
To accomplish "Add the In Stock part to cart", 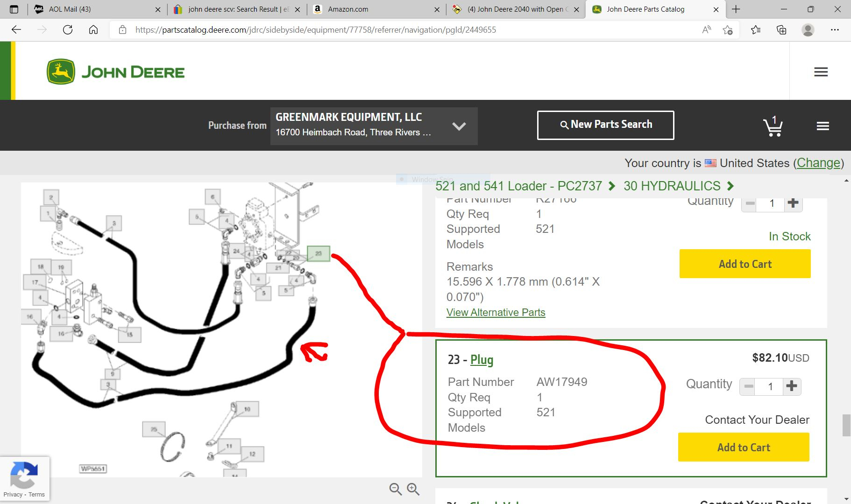I will pyautogui.click(x=745, y=264).
